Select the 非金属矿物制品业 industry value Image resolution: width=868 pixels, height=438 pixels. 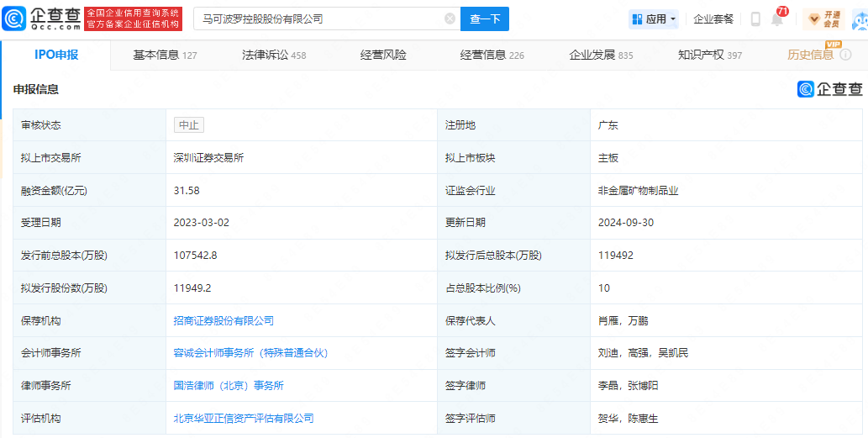[639, 191]
